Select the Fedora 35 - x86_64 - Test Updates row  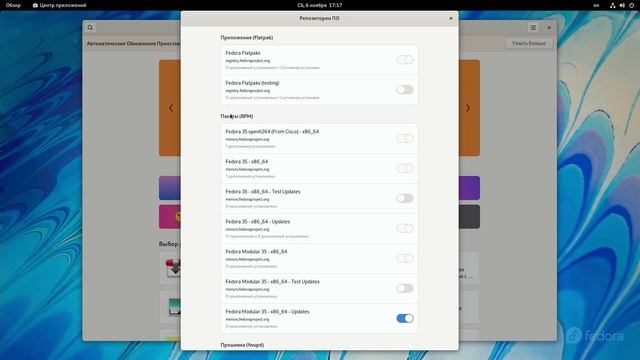[319, 199]
